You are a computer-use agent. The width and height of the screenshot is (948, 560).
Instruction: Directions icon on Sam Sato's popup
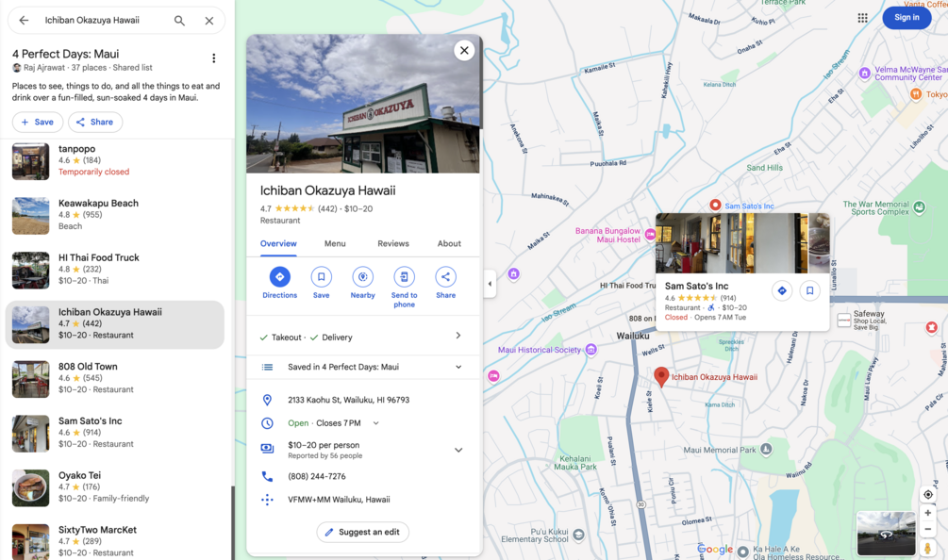coord(782,290)
